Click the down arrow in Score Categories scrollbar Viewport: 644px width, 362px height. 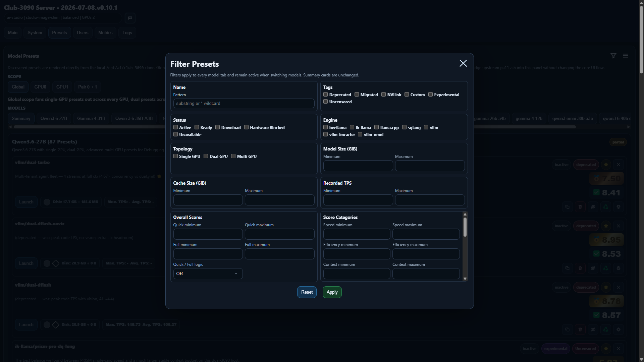(x=465, y=279)
